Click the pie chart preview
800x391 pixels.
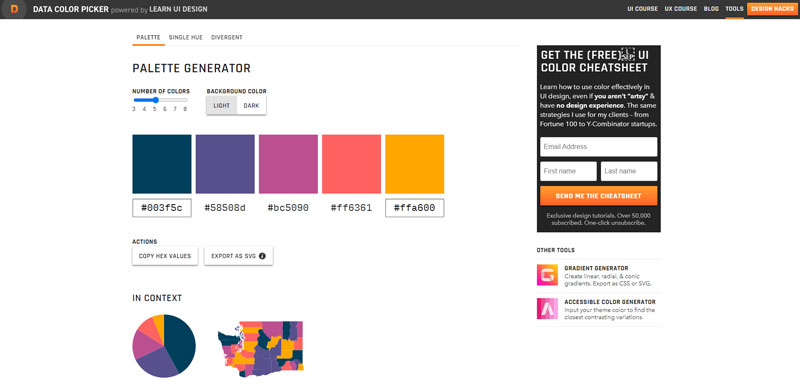point(164,346)
